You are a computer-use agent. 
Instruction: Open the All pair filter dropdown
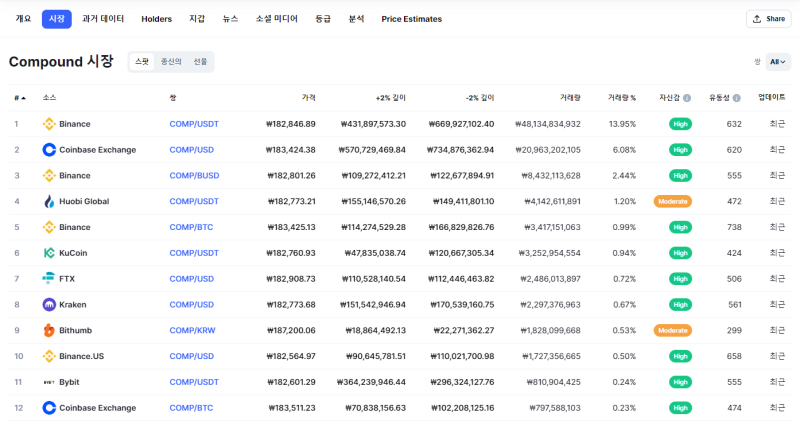coord(778,62)
